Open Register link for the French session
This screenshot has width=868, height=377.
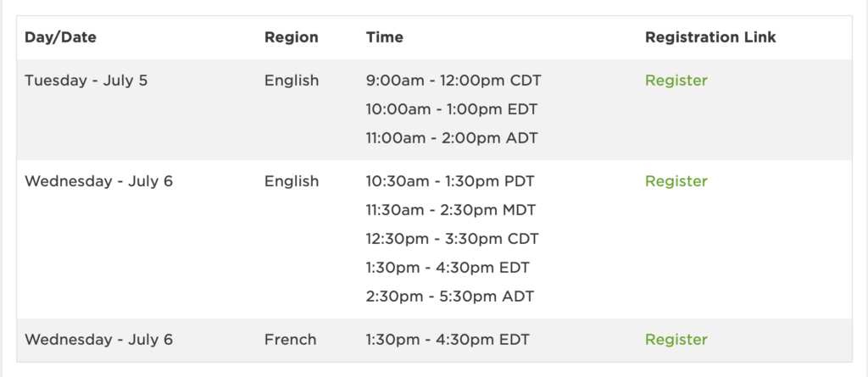click(x=676, y=340)
